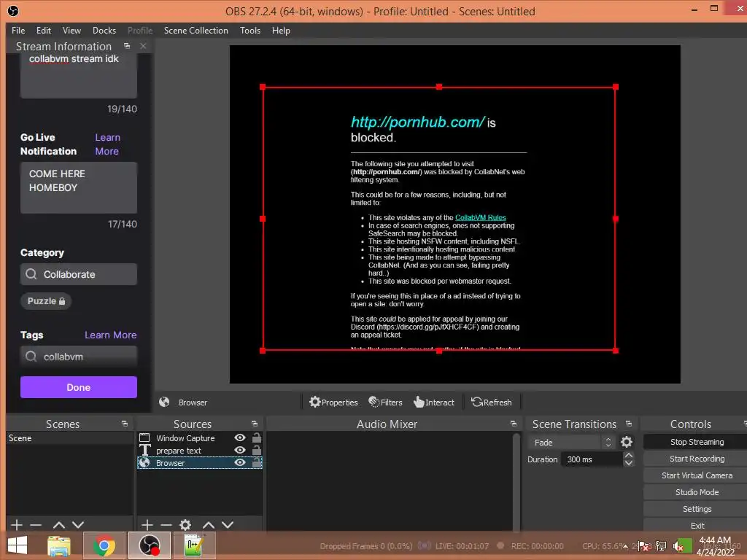Screen dimensions: 747x560
Task: Move selected source up in Sources list
Action: click(209, 525)
